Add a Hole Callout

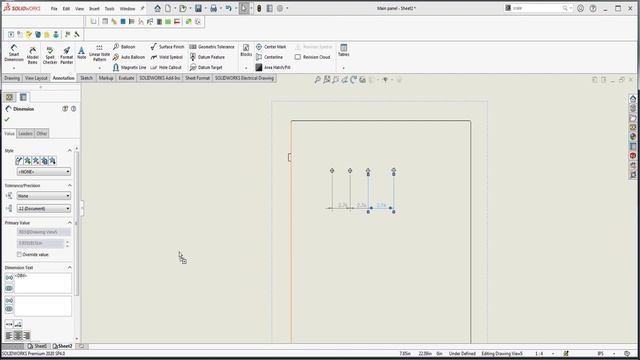pos(166,67)
